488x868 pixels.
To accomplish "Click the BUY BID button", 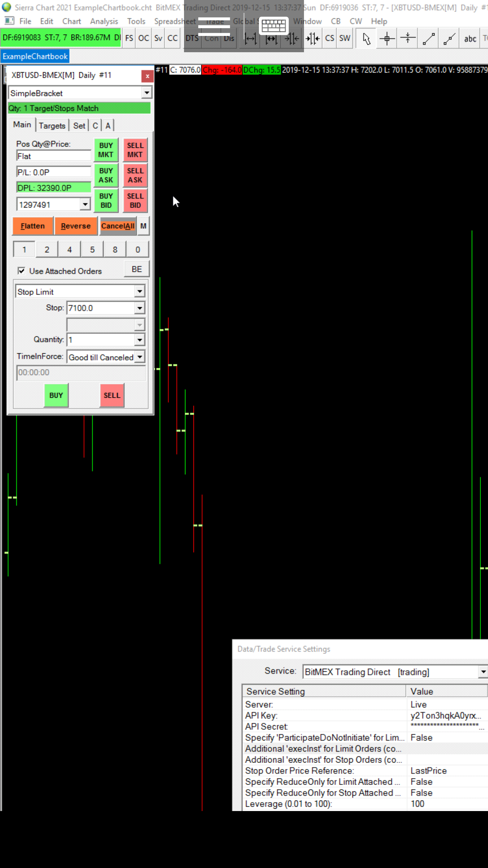I will coord(106,201).
